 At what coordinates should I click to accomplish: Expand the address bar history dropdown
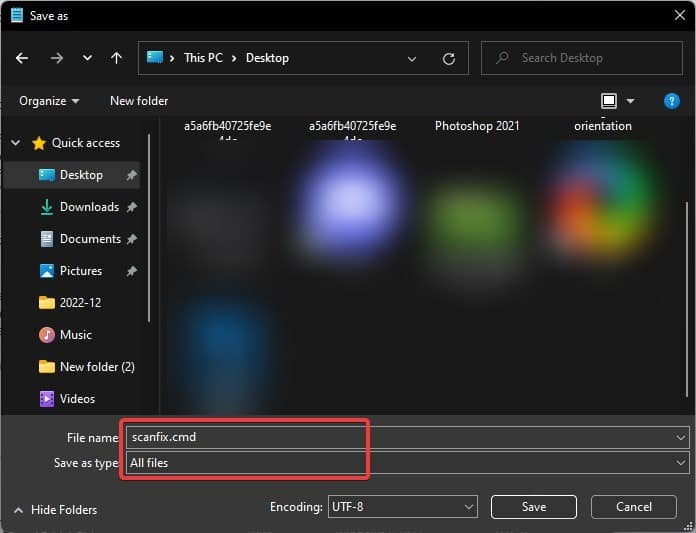pos(412,59)
